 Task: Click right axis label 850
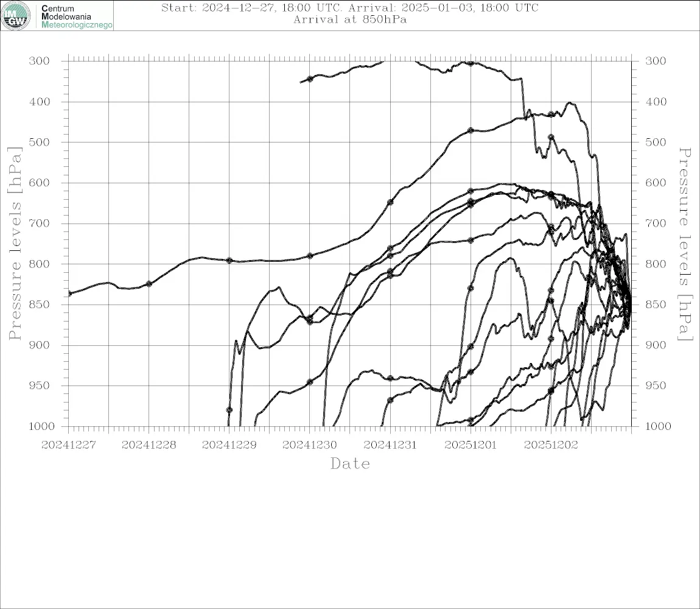[656, 304]
